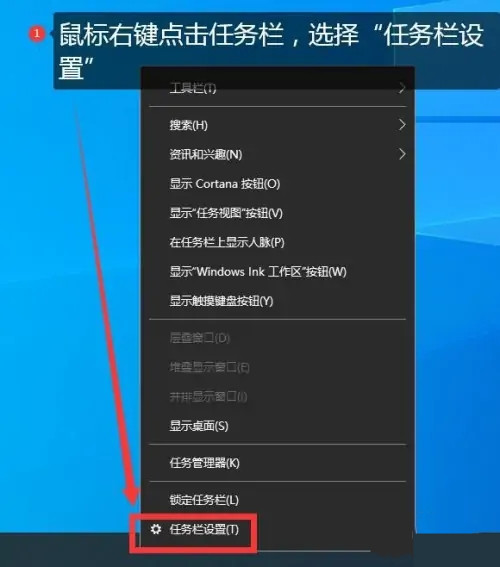Viewport: 500px width, 567px height.
Task: Toggle 在任务栏上显示人脉(P) option
Action: 277,242
